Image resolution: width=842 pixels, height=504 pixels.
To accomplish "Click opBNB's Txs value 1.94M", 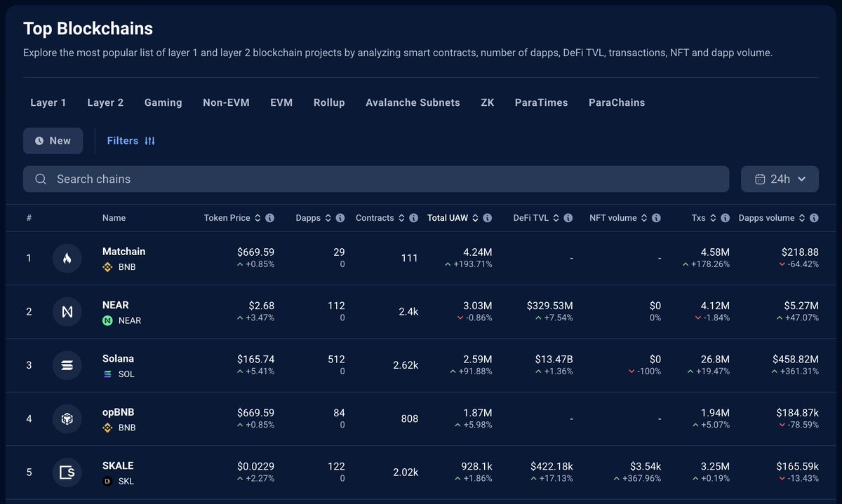I will point(715,413).
